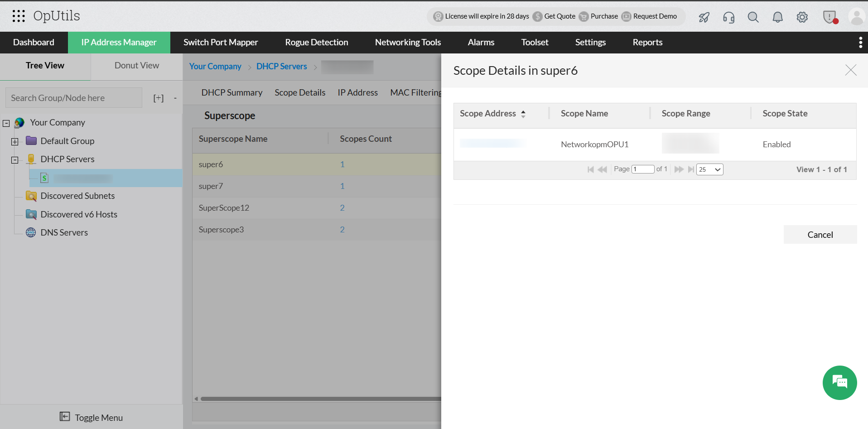Click the search icon in the top bar
This screenshot has width=868, height=429.
click(x=753, y=17)
